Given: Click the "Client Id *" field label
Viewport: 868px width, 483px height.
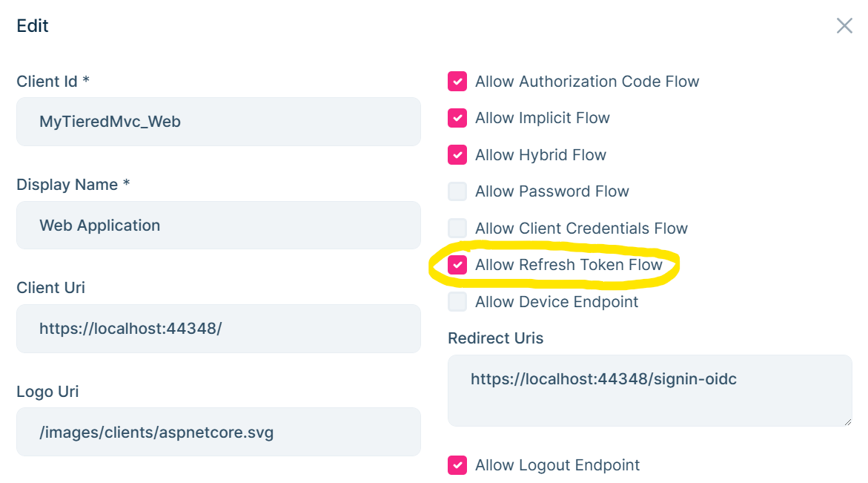Looking at the screenshot, I should pyautogui.click(x=53, y=82).
